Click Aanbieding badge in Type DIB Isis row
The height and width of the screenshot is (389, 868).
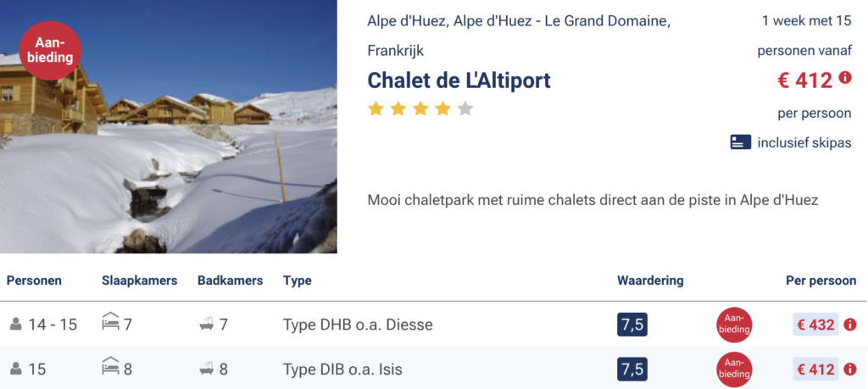733,370
